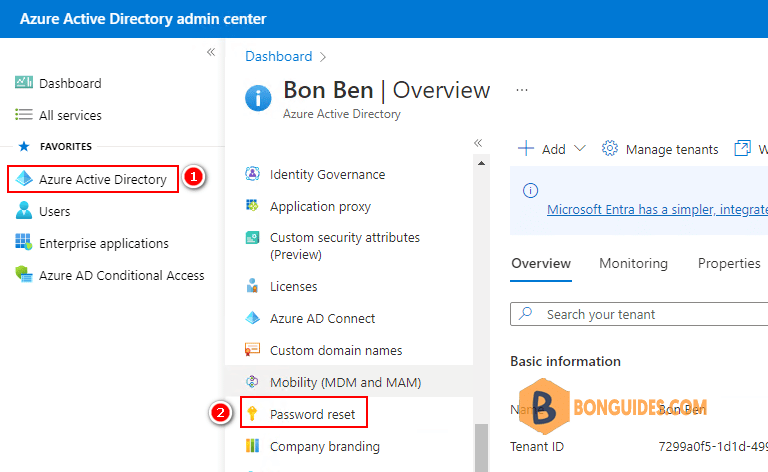
Task: Click the plus icon next to Add
Action: pos(526,148)
